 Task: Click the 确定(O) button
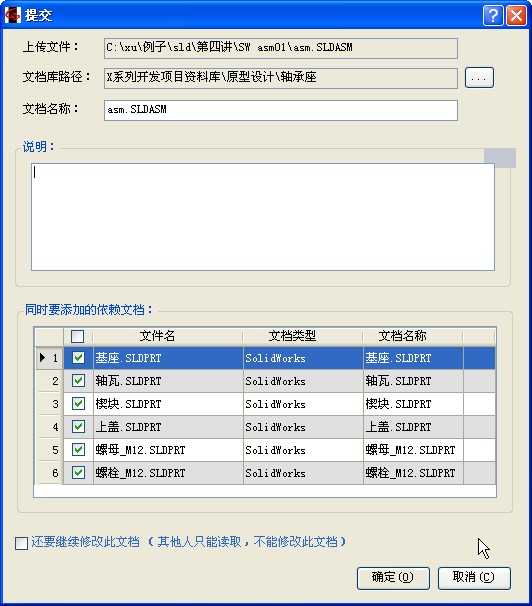tap(393, 578)
